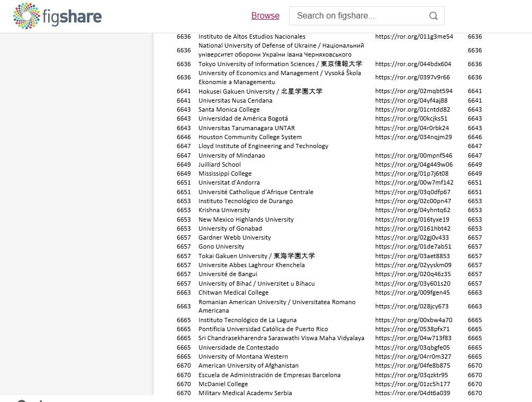Select the Mississippi College name cell
The width and height of the screenshot is (532, 402).
point(225,173)
